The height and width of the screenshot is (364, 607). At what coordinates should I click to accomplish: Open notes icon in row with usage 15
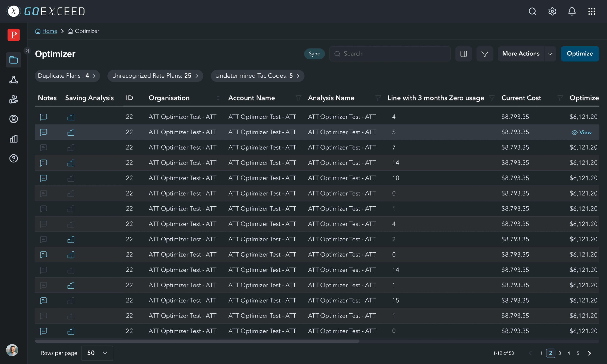(43, 301)
